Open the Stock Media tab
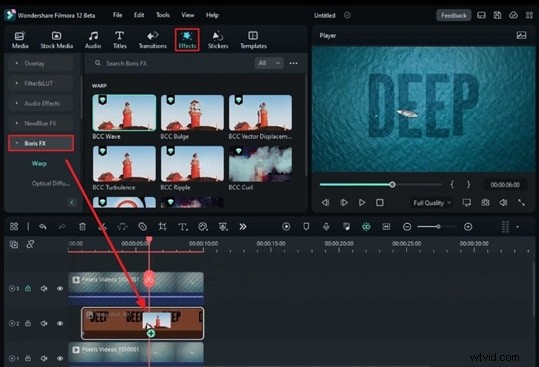 point(57,40)
